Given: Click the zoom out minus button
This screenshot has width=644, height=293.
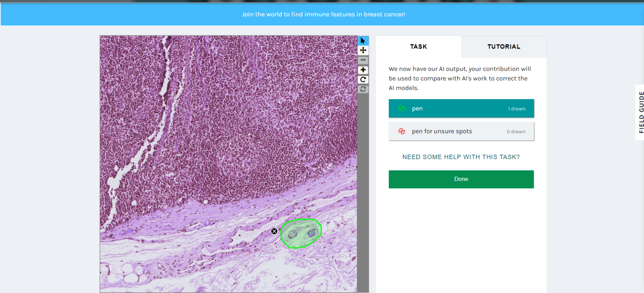Looking at the screenshot, I should pos(363,60).
